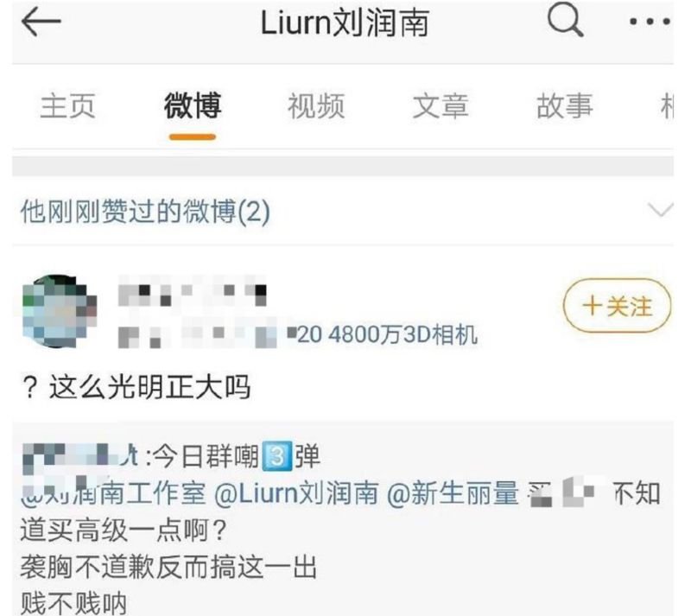The height and width of the screenshot is (616, 691).
Task: Switch to the 文章 tab
Action: click(x=441, y=106)
